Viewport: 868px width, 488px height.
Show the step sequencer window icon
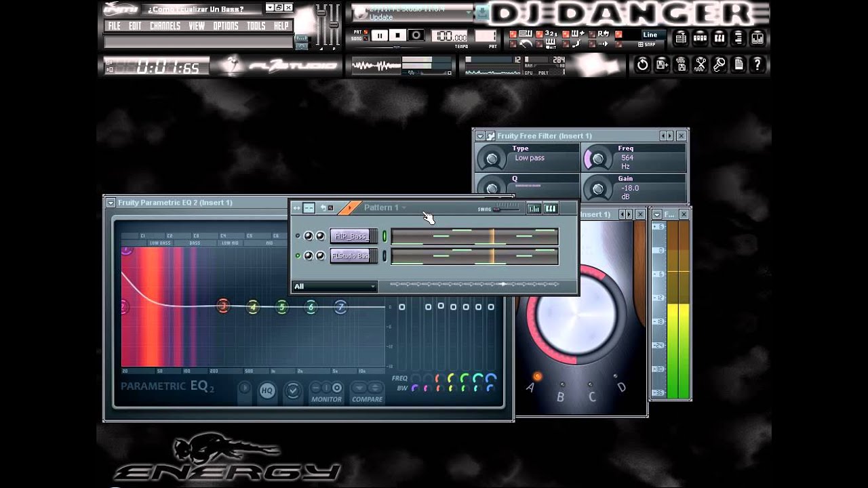[x=700, y=38]
